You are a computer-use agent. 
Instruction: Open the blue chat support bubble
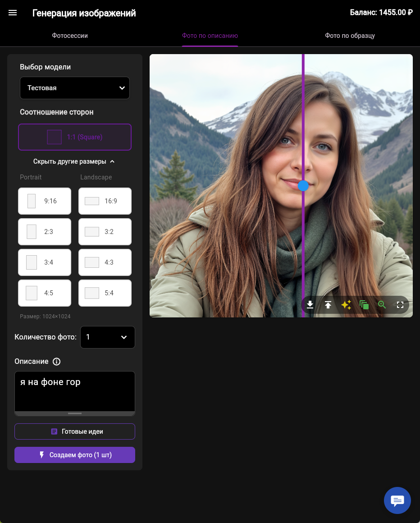397,500
